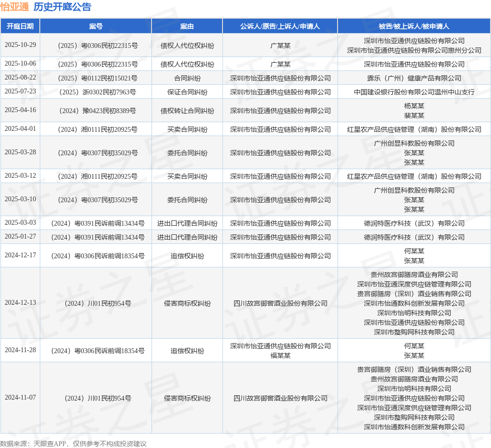Click 深圳市怡通数科创新发展有限公司 in 2024-11-07 row
Screen dimensions: 491x448
[x=414, y=427]
